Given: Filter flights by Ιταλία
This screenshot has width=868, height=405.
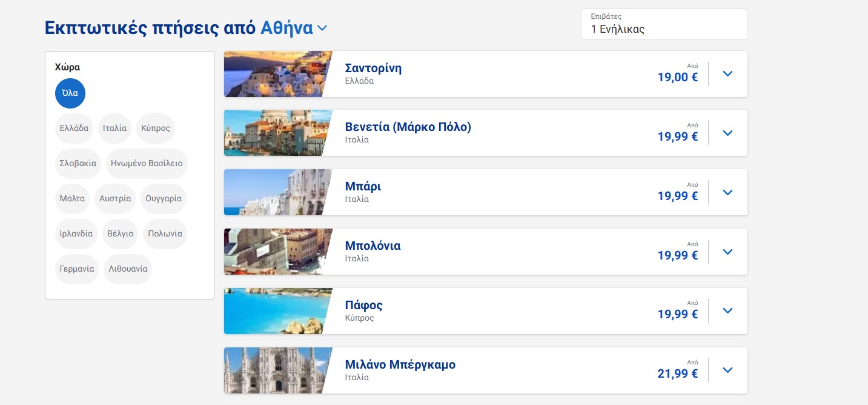Looking at the screenshot, I should (x=114, y=129).
